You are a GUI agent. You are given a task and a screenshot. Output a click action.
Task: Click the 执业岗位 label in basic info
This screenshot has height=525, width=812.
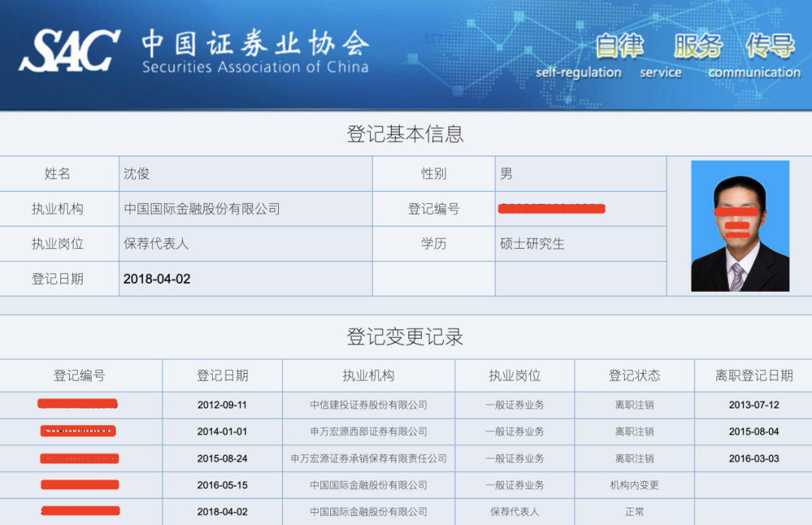tap(57, 244)
